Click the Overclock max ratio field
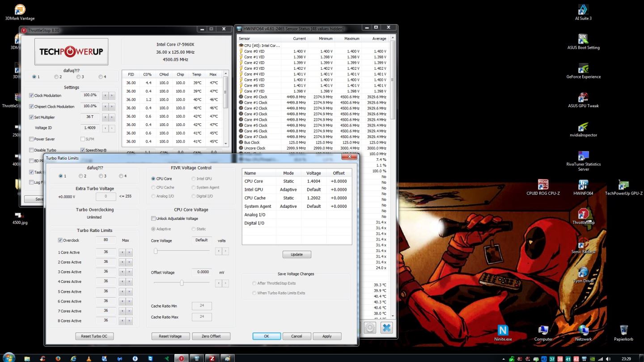Screen dimensions: 644x362 tap(106, 240)
